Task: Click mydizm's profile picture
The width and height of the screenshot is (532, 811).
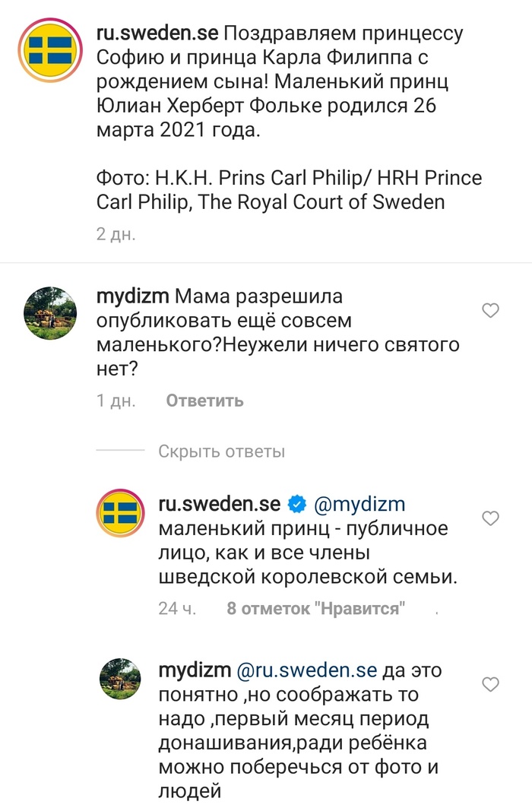Action: (x=50, y=312)
